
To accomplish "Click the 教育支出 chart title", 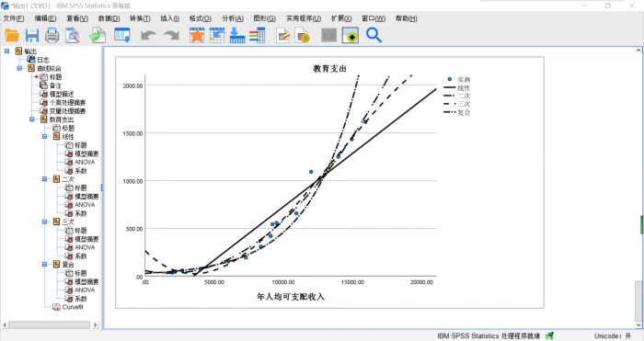I will (329, 69).
